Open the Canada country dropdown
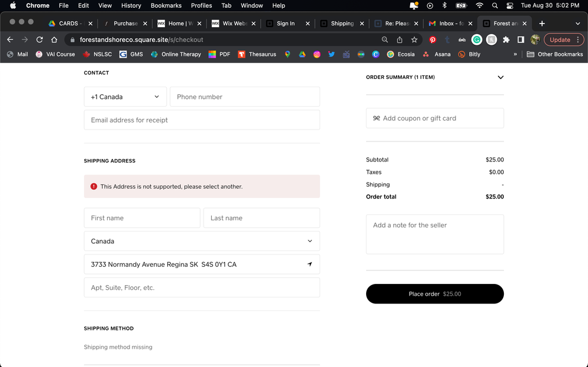 202,241
